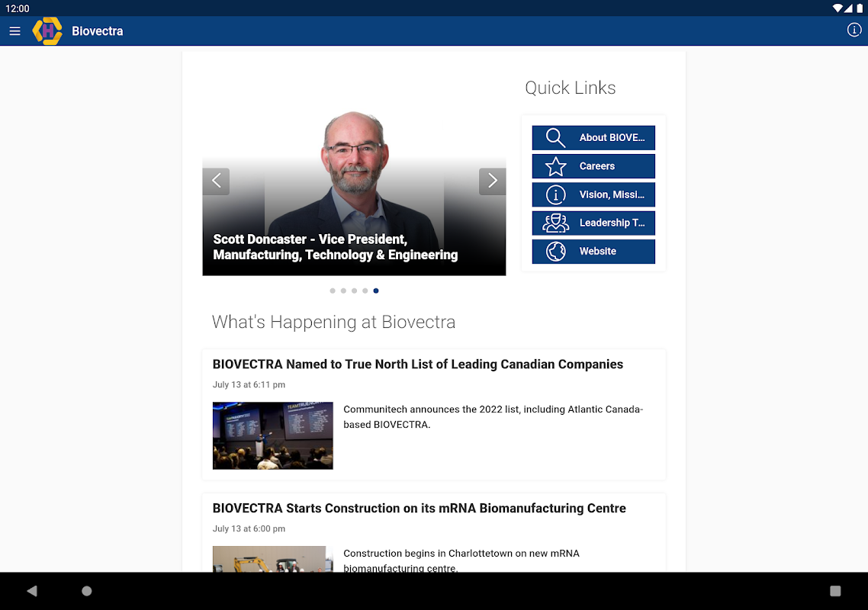The width and height of the screenshot is (868, 610).
Task: Click July 13 at 6:00 pm timestamp
Action: coord(249,528)
